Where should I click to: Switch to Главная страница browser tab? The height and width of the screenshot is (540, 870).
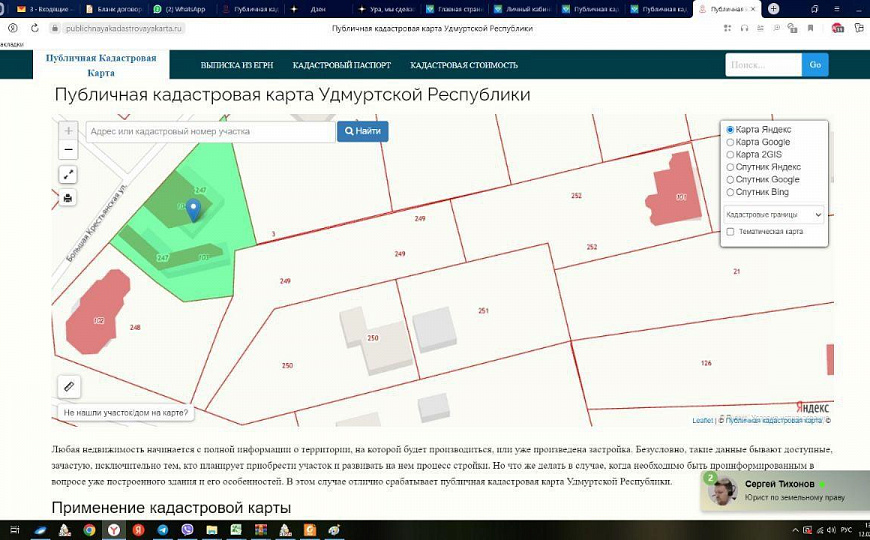pos(454,9)
